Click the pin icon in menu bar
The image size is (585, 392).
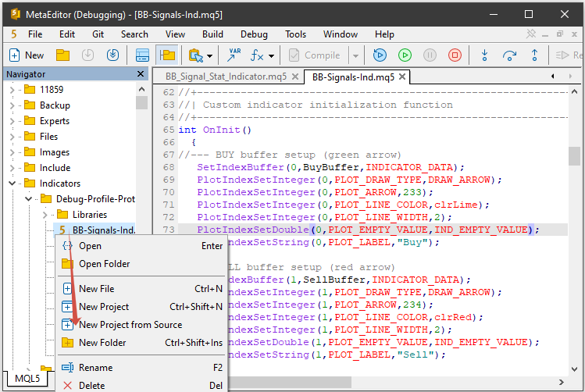pyautogui.click(x=531, y=34)
